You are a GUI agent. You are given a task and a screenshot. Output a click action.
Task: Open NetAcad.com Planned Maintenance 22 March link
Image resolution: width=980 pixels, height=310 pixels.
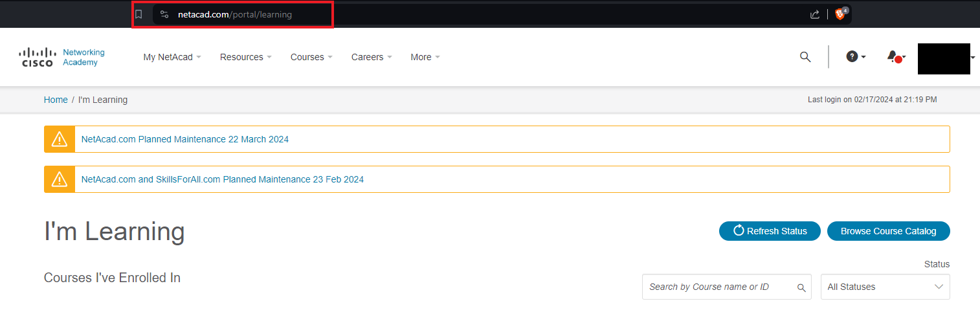(x=185, y=139)
